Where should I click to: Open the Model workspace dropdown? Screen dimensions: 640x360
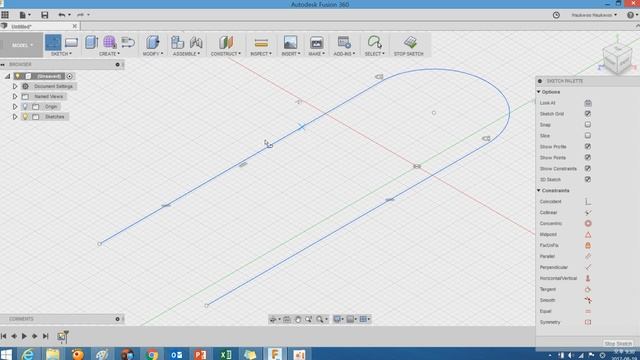(22, 45)
